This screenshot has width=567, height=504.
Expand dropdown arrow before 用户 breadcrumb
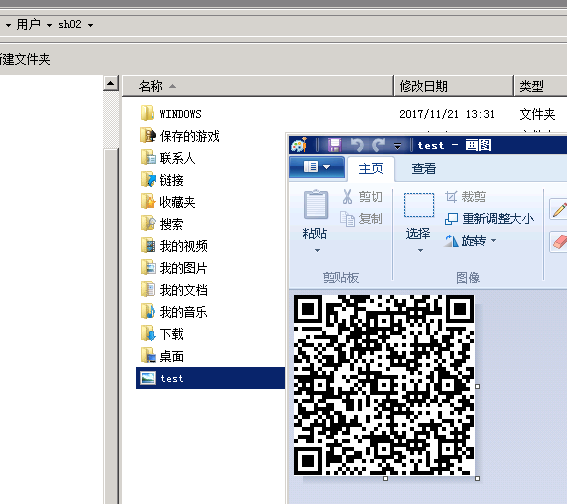[x=8, y=25]
